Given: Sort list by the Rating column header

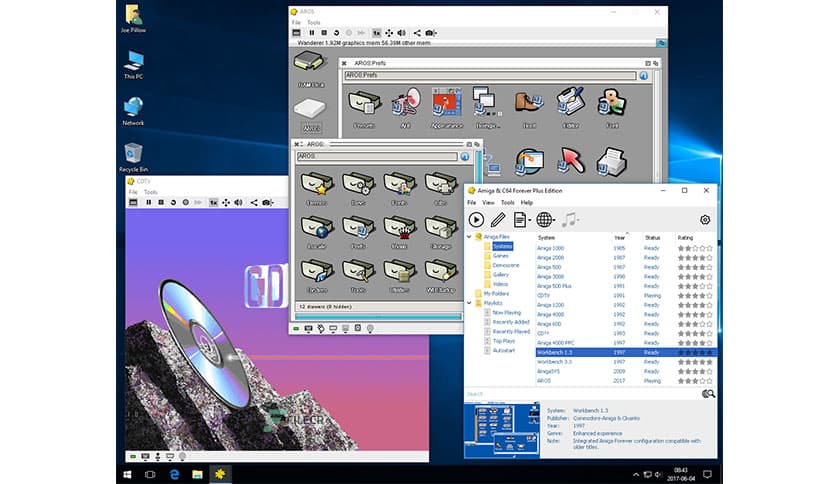Looking at the screenshot, I should pyautogui.click(x=685, y=238).
